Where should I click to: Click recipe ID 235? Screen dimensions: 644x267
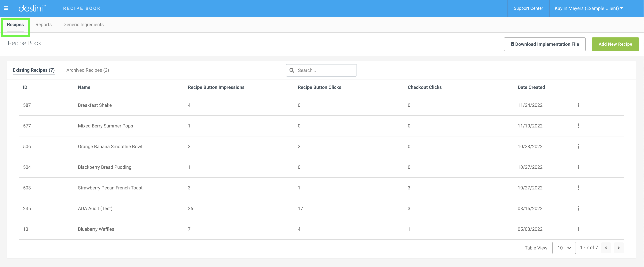point(27,209)
